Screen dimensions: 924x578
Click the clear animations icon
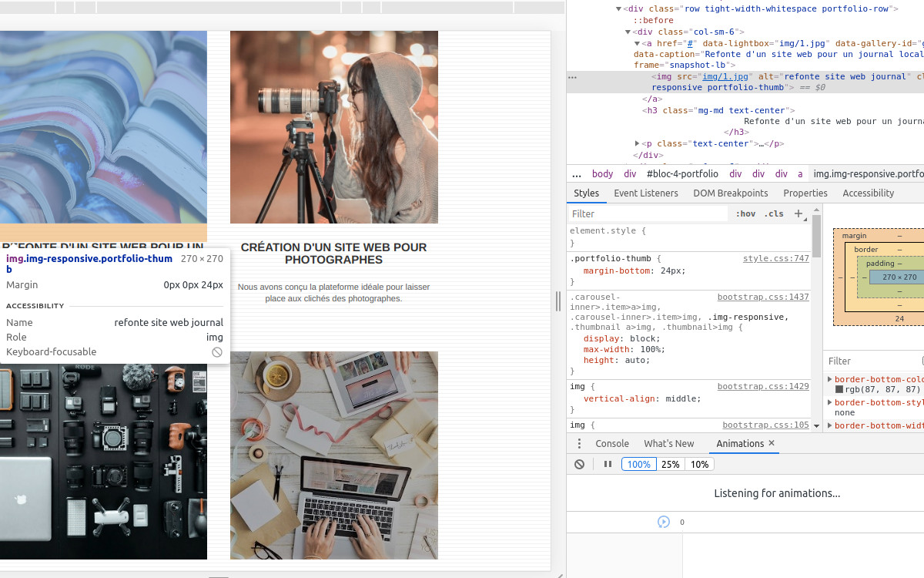click(x=579, y=464)
